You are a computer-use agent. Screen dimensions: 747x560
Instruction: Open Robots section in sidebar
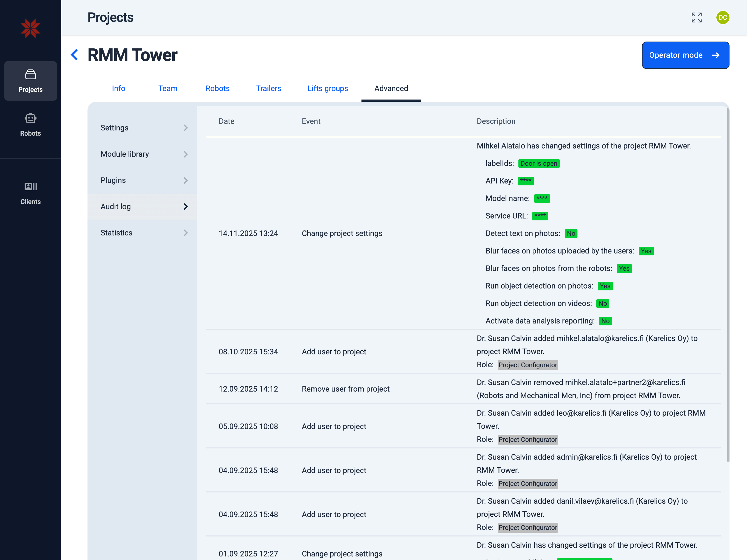click(30, 125)
